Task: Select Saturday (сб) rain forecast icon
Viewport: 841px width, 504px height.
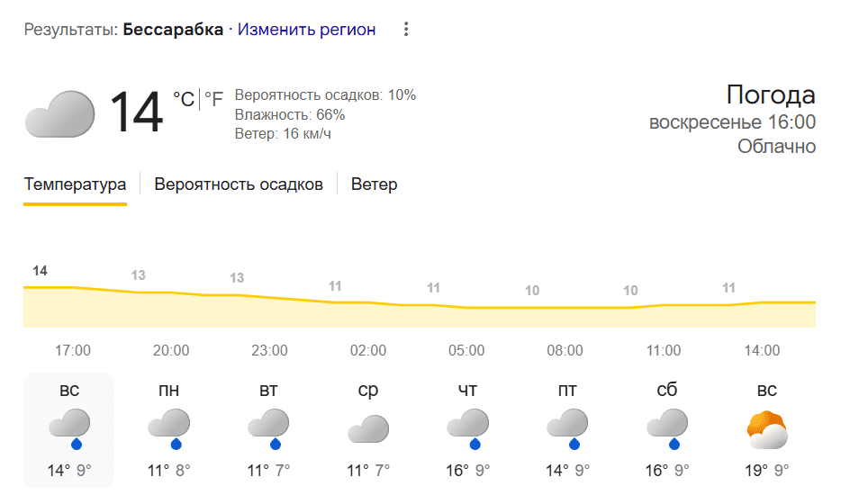Action: [666, 428]
